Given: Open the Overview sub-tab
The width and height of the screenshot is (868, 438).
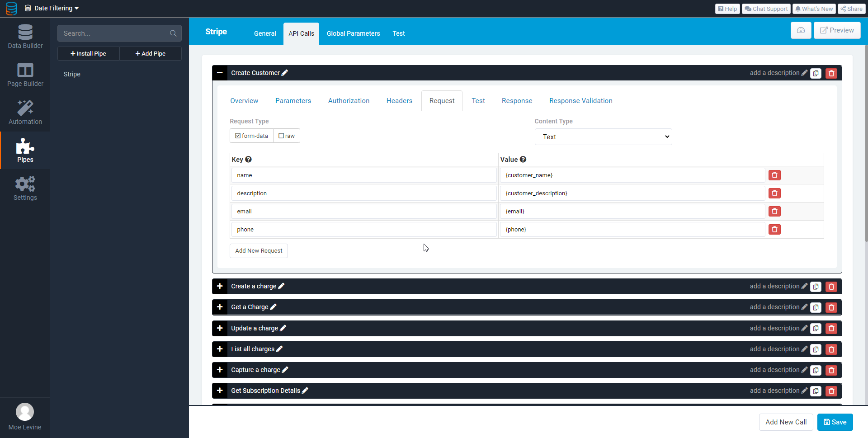Looking at the screenshot, I should pyautogui.click(x=244, y=101).
